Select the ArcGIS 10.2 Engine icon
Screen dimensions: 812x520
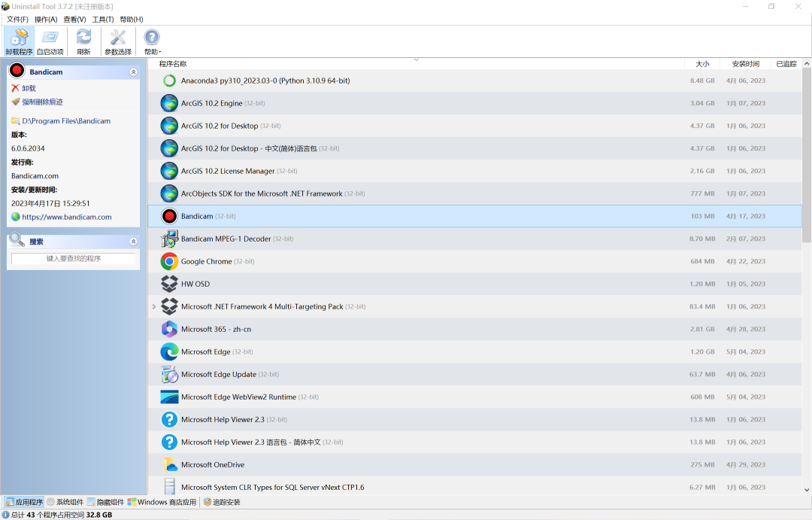[x=169, y=103]
